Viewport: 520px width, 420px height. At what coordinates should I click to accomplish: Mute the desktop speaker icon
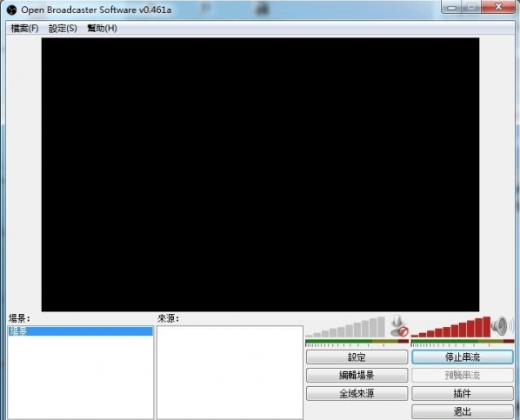click(x=502, y=326)
